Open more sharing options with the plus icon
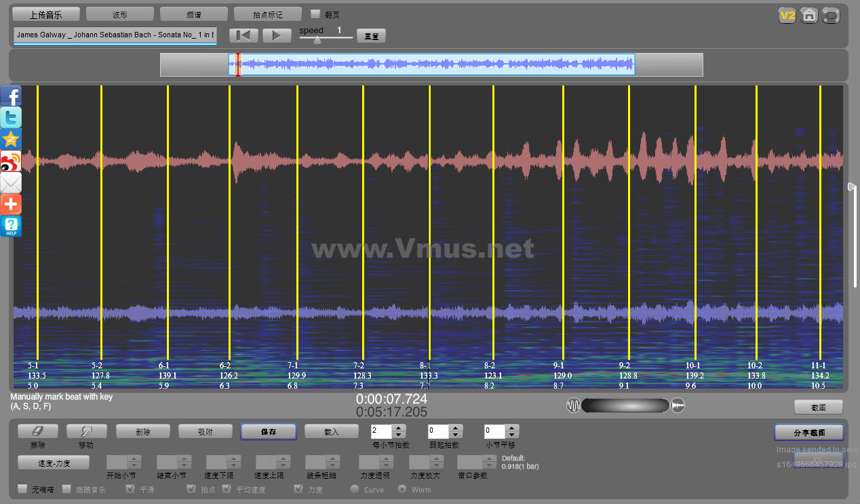 pos(11,204)
